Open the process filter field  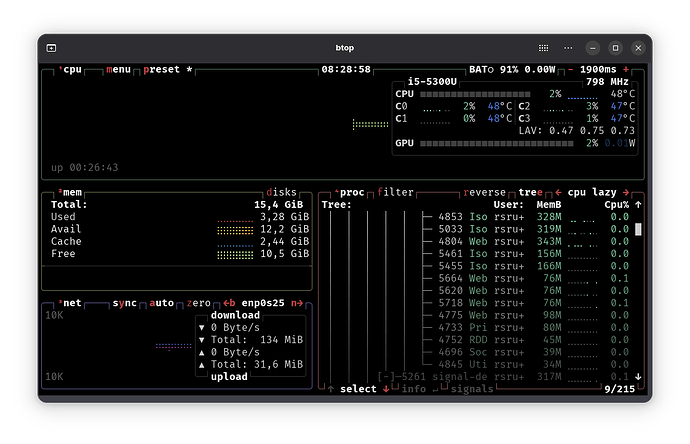pyautogui.click(x=396, y=192)
